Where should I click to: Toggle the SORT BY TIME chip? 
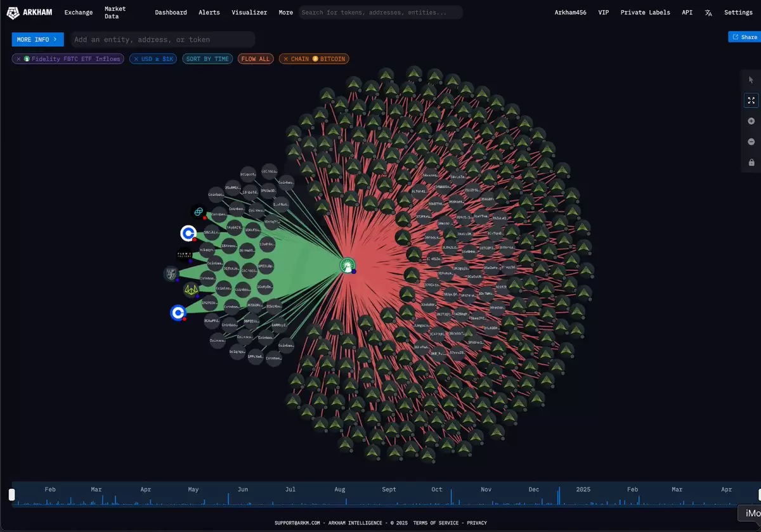coord(207,59)
